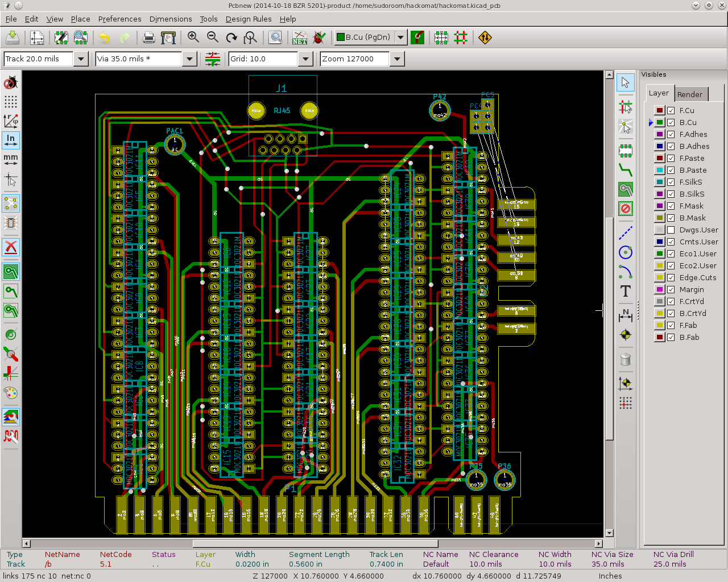Open the Grid: 10.0 dropdown
Image resolution: width=728 pixels, height=582 pixels.
tap(305, 59)
